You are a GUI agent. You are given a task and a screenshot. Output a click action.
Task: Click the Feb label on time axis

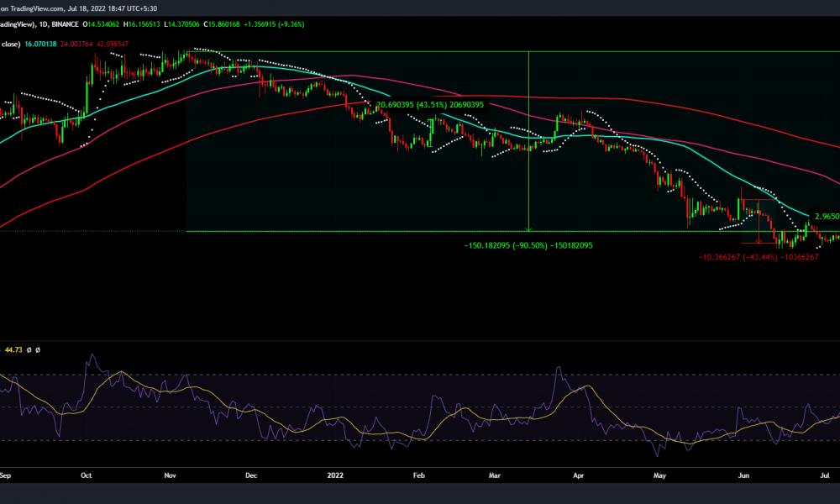419,475
